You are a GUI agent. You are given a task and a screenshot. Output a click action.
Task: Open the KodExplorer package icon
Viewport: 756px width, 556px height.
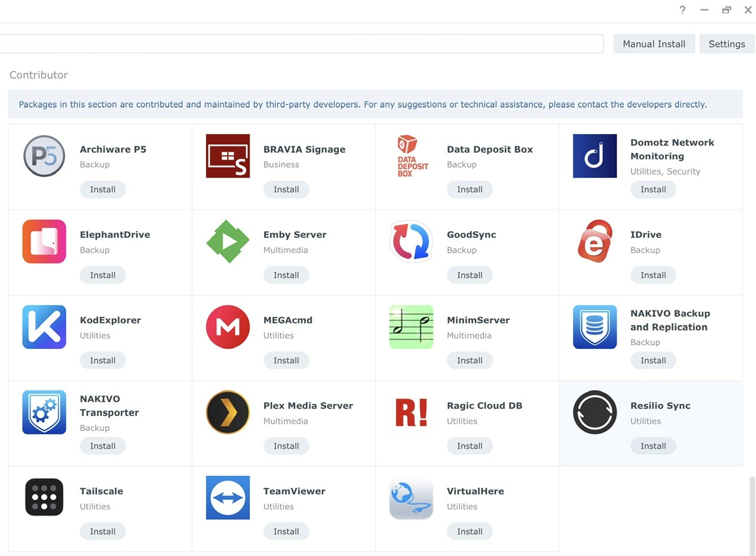point(44,327)
